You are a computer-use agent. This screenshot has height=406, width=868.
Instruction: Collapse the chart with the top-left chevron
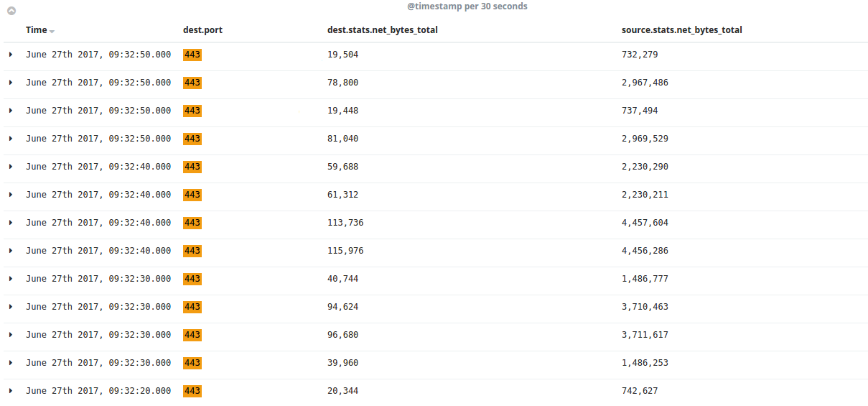pos(11,11)
